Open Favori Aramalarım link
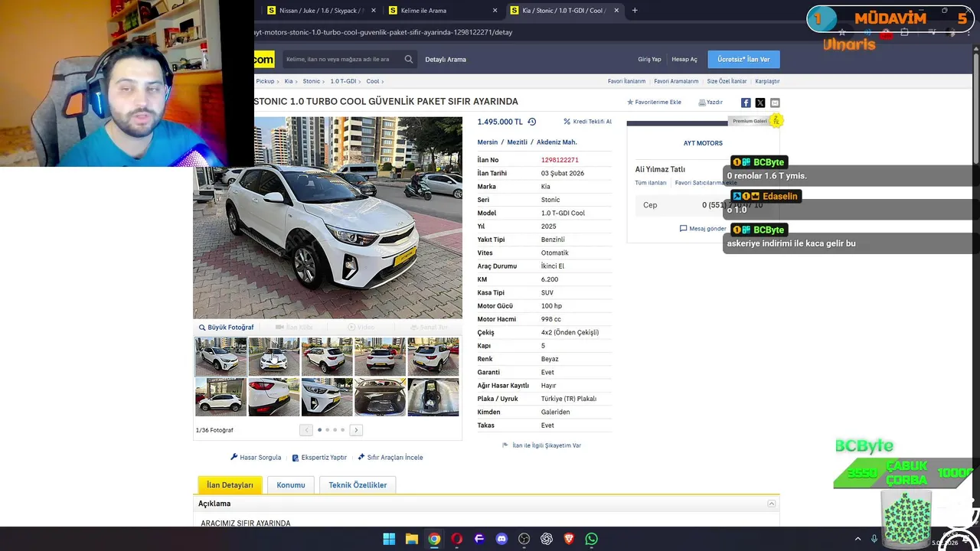This screenshot has width=980, height=551. pos(676,81)
